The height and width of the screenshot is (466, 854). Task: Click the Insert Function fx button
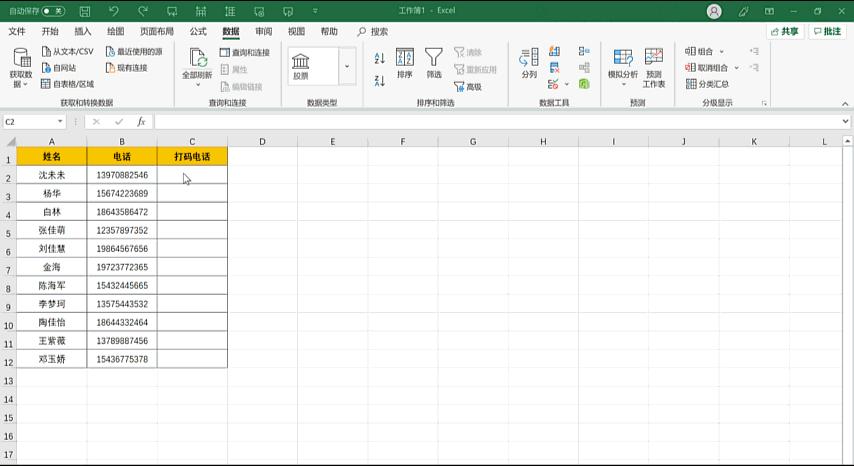[x=141, y=121]
